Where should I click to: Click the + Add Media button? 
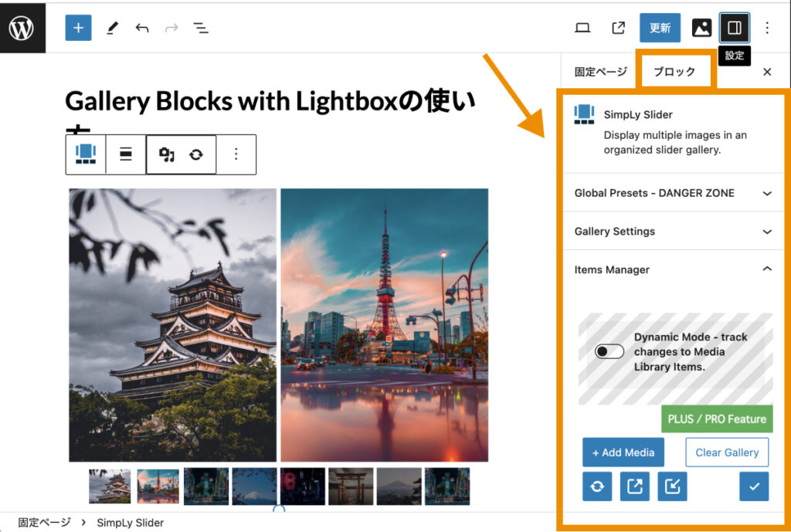[x=623, y=452]
